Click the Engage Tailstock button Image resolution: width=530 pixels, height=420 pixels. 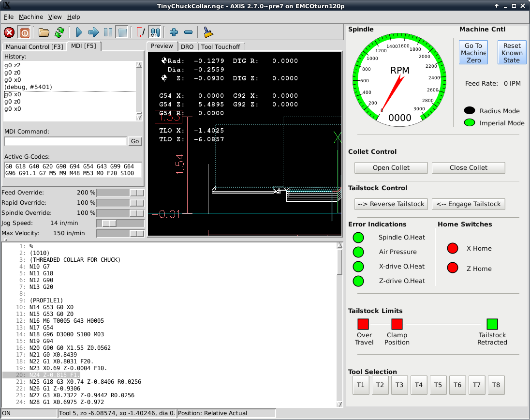[x=469, y=204]
